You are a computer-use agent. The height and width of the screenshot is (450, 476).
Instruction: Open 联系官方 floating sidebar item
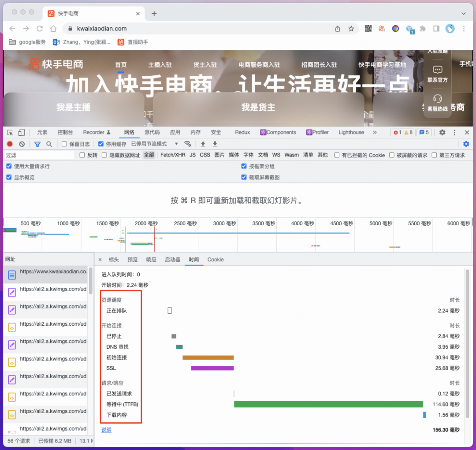[x=438, y=74]
